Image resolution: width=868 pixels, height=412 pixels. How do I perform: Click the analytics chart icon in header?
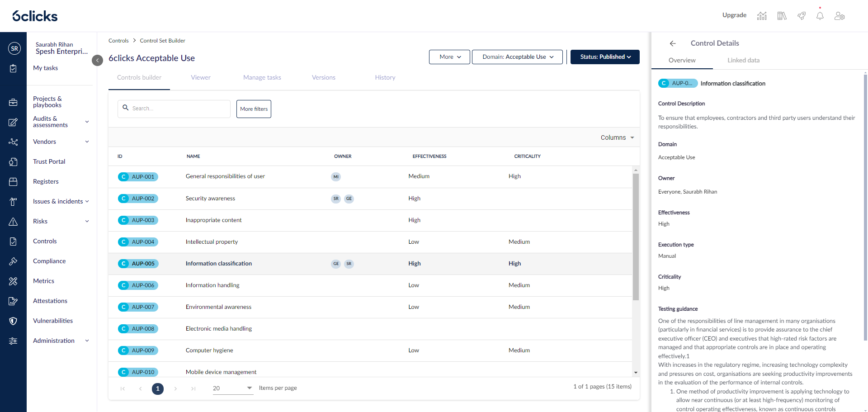pyautogui.click(x=762, y=16)
